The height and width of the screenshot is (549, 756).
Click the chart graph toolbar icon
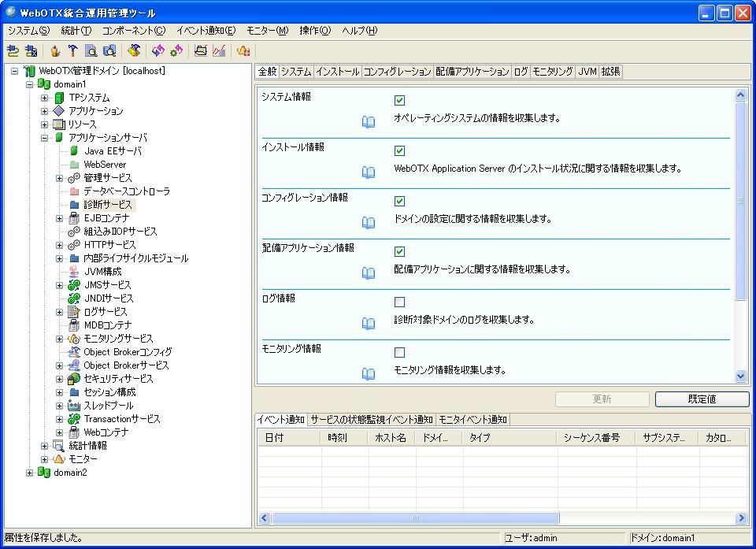click(x=220, y=51)
